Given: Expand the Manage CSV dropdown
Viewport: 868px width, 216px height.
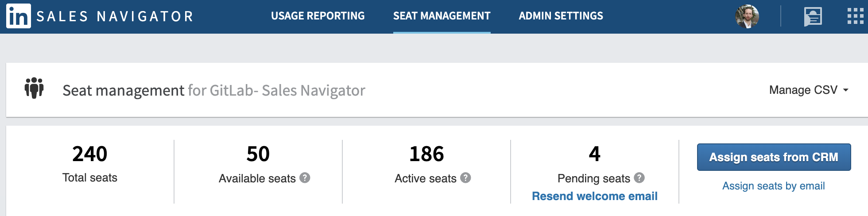Looking at the screenshot, I should 809,90.
